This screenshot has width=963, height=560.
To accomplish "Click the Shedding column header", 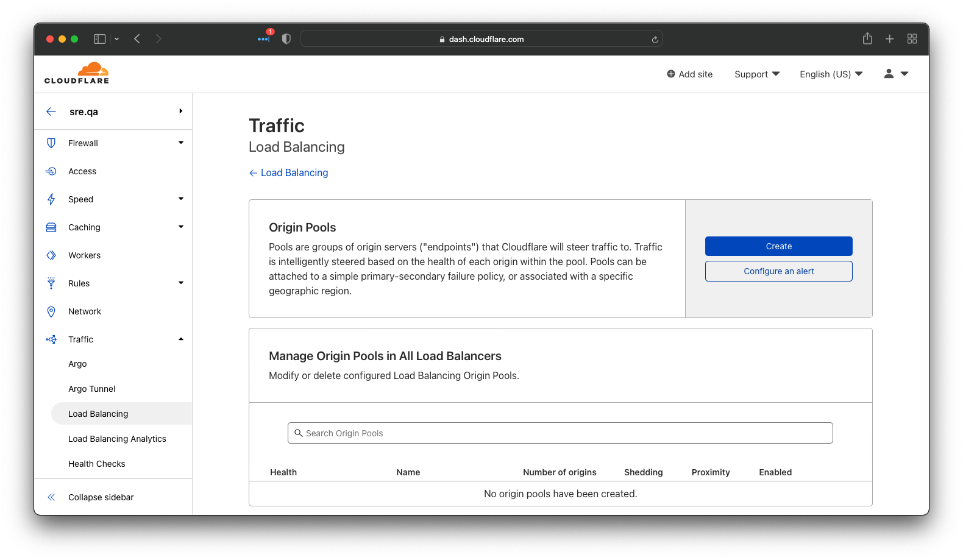I will (x=644, y=472).
